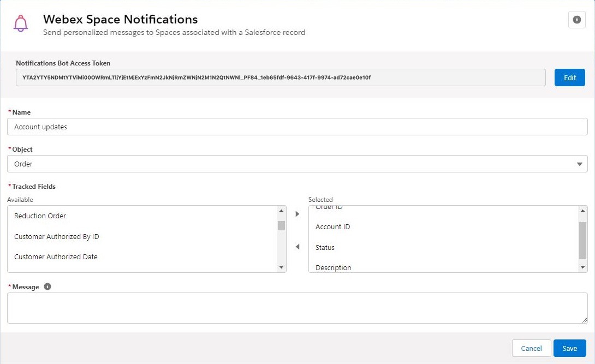Select Description from the Selected fields
The height and width of the screenshot is (364, 595).
[334, 267]
